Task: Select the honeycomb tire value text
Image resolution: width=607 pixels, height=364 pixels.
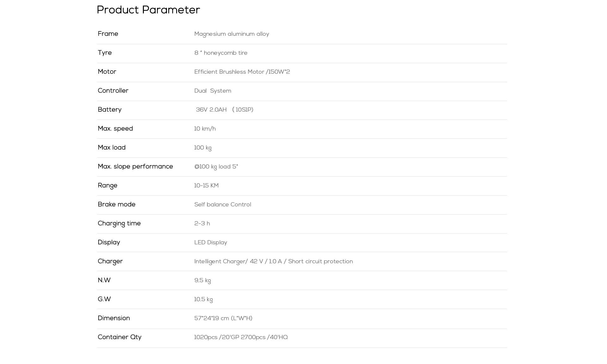Action: pos(221,53)
